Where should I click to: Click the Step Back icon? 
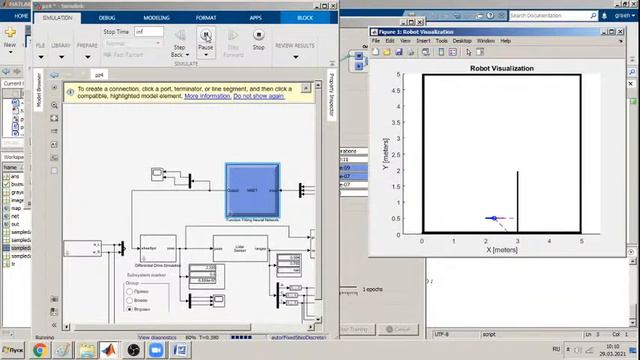(180, 36)
